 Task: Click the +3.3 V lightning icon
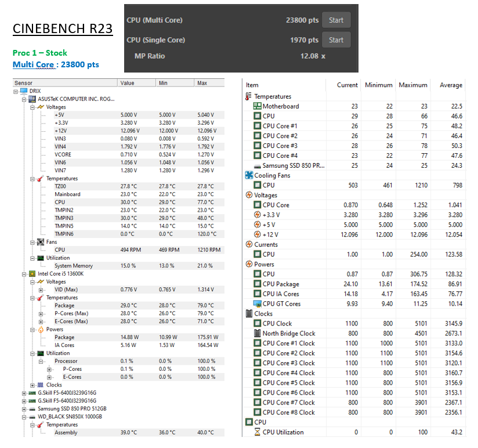point(258,215)
